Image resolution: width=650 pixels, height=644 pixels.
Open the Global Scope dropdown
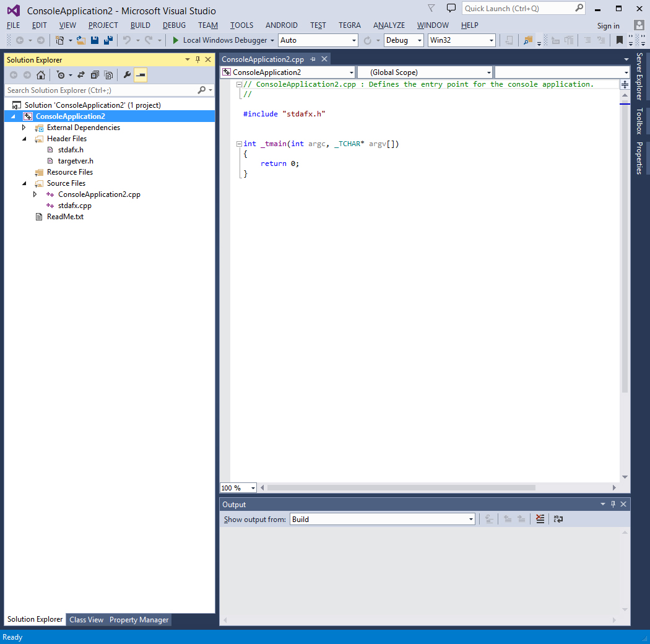pyautogui.click(x=425, y=72)
